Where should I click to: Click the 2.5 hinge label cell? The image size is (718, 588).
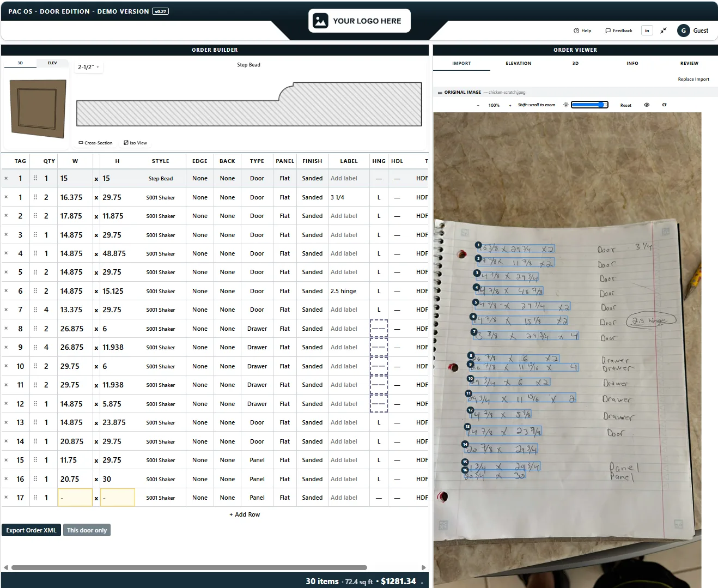pos(349,291)
